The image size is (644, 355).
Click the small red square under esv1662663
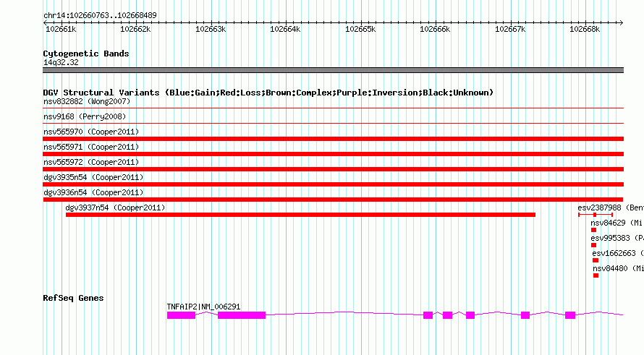click(596, 260)
